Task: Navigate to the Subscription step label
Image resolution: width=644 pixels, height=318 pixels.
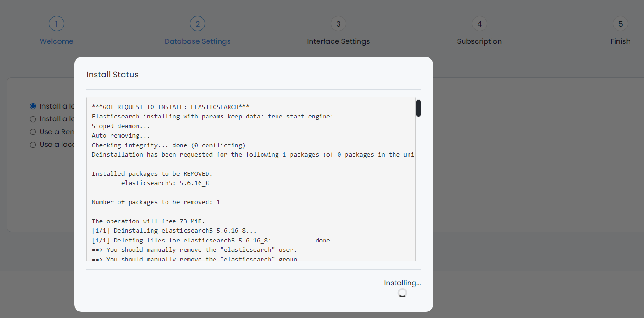Action: coord(479,41)
